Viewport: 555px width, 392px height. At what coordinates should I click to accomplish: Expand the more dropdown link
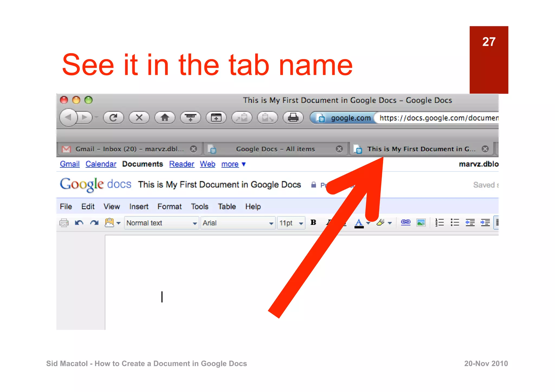(233, 164)
